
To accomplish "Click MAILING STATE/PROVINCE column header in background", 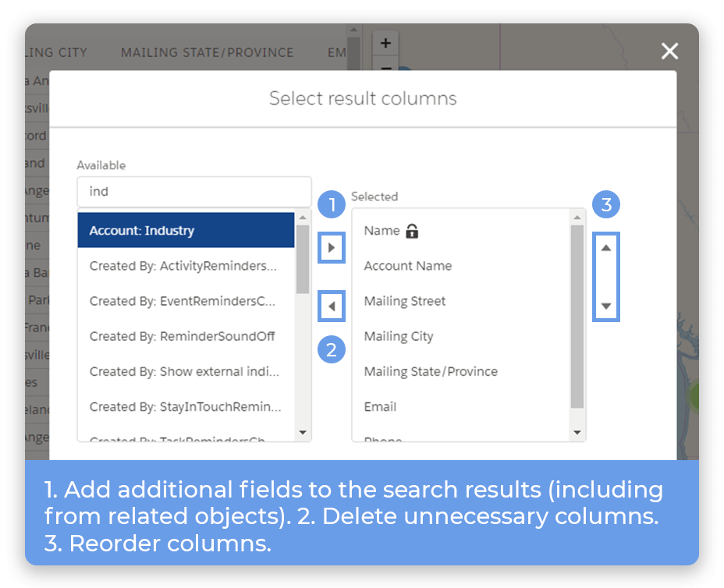I will [x=207, y=52].
